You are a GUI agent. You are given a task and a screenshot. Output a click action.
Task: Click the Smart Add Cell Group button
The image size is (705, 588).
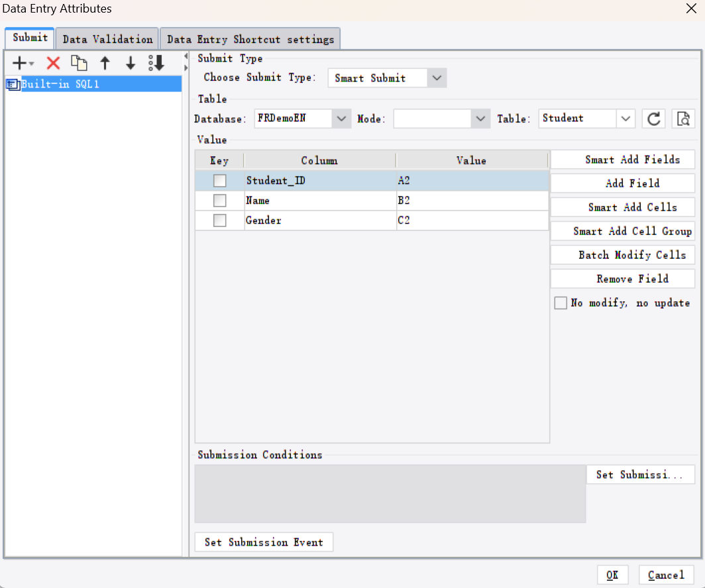coord(622,230)
